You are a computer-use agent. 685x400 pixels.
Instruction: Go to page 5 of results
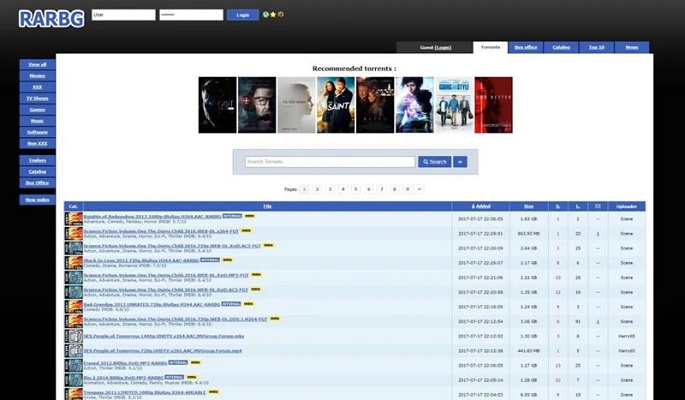pyautogui.click(x=356, y=189)
